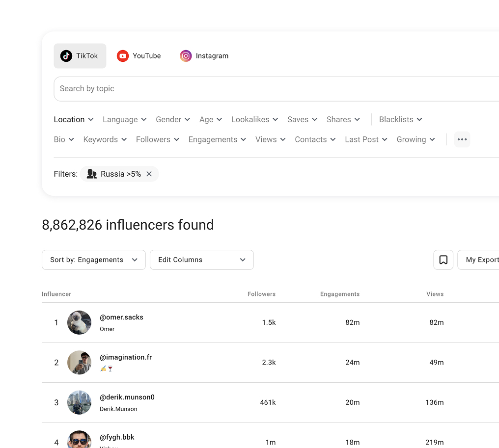The height and width of the screenshot is (448, 499).
Task: Click the Instagram logo icon
Action: point(186,56)
